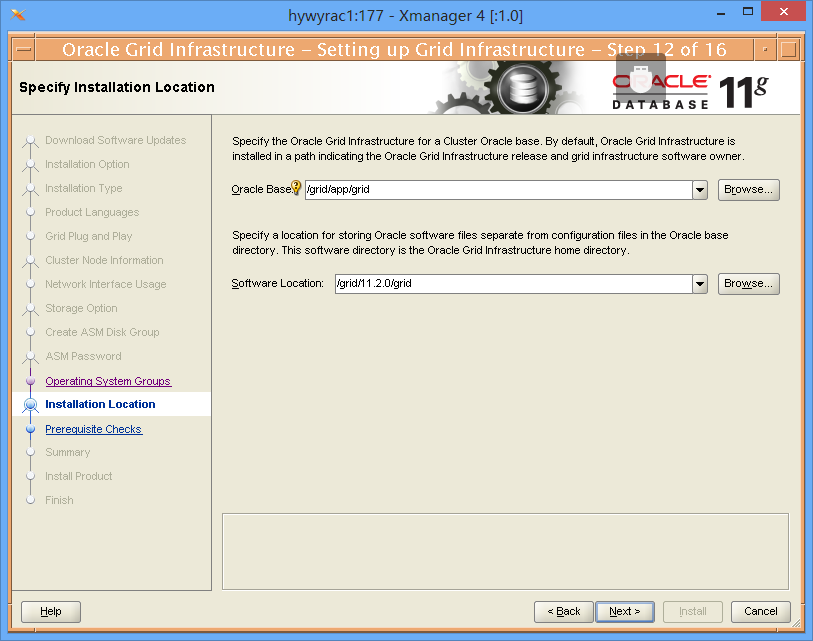Click the installer window iconify dot button

pos(765,50)
